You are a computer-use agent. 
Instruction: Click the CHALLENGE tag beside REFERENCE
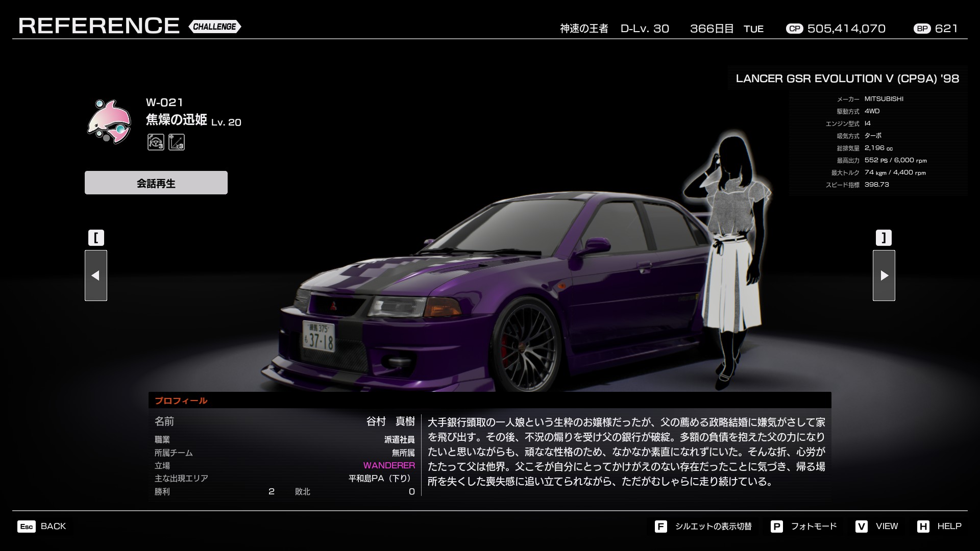(x=215, y=27)
